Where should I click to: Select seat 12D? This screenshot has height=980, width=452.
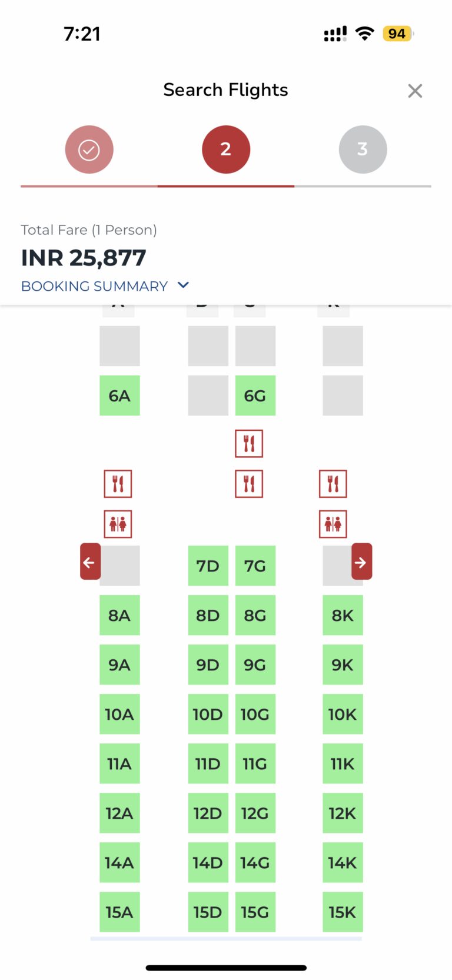tap(208, 813)
